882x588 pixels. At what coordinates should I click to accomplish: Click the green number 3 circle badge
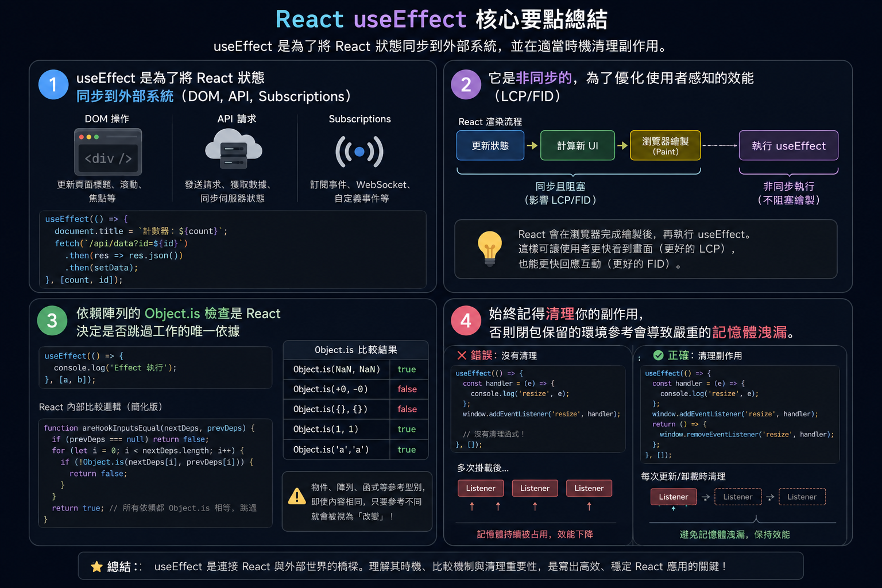click(52, 320)
